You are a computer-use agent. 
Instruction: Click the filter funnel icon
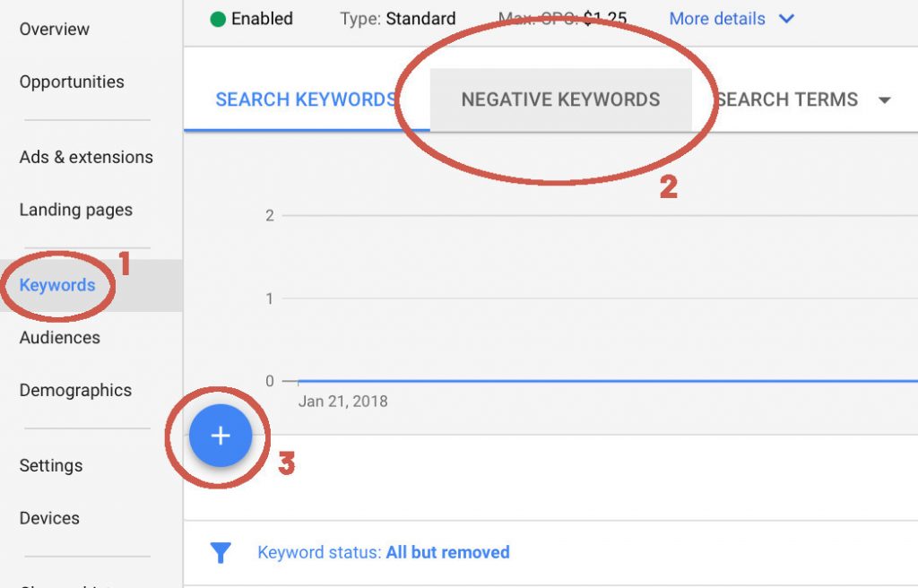point(221,553)
